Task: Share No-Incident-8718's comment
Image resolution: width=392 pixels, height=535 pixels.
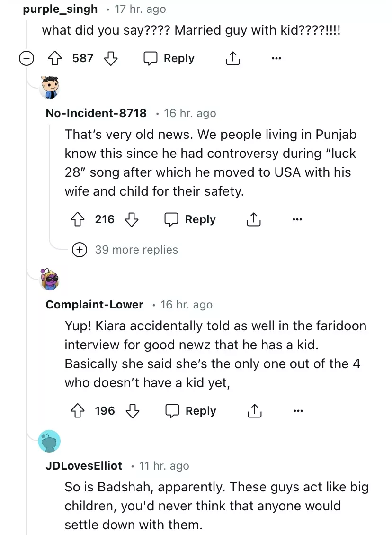Action: click(x=254, y=219)
